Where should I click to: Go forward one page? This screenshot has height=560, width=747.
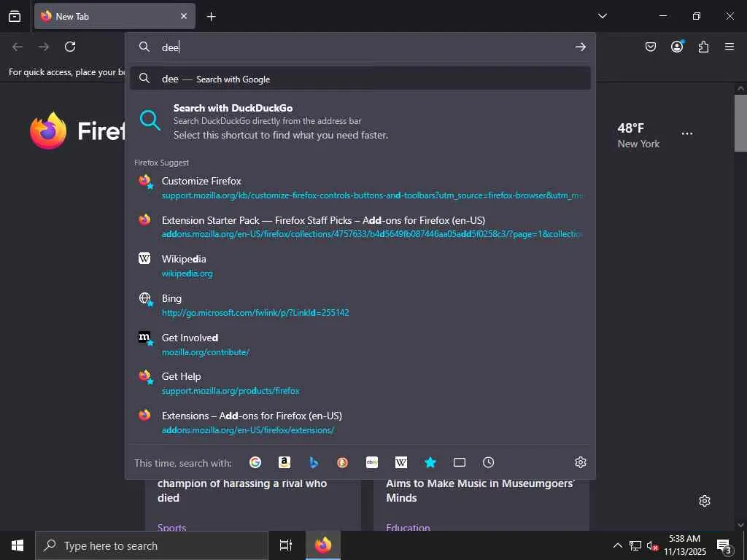(44, 47)
